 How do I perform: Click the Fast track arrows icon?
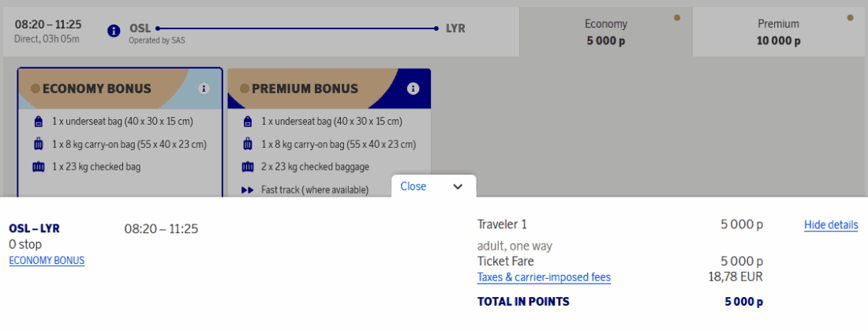[248, 190]
